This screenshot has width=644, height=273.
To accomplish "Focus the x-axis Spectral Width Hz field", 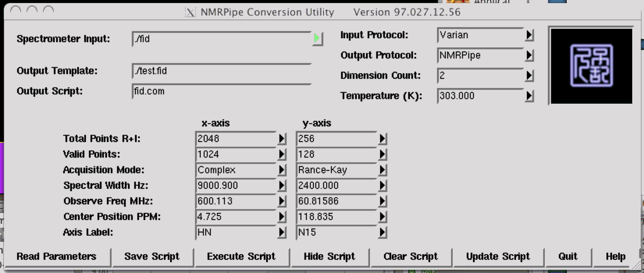I will (236, 186).
